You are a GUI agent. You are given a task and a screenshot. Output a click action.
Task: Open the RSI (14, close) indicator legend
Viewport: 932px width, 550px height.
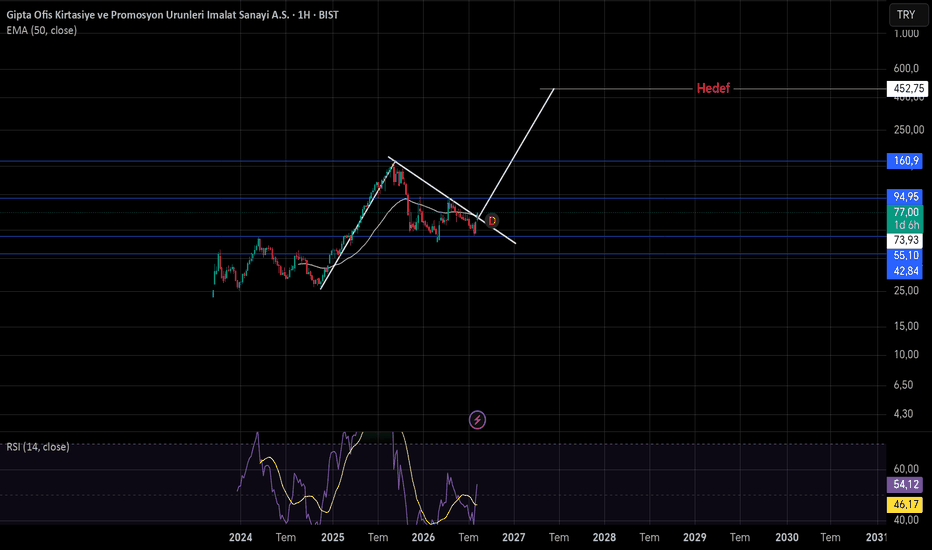coord(38,447)
